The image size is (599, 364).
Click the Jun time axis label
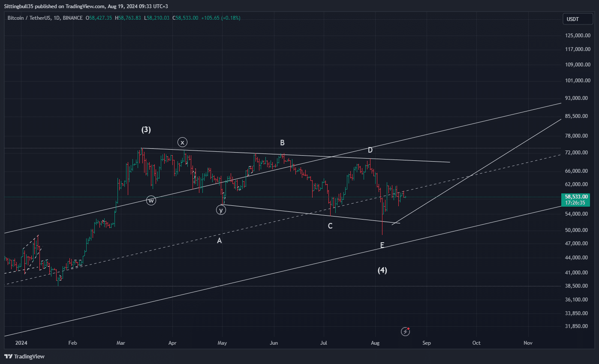pos(274,343)
